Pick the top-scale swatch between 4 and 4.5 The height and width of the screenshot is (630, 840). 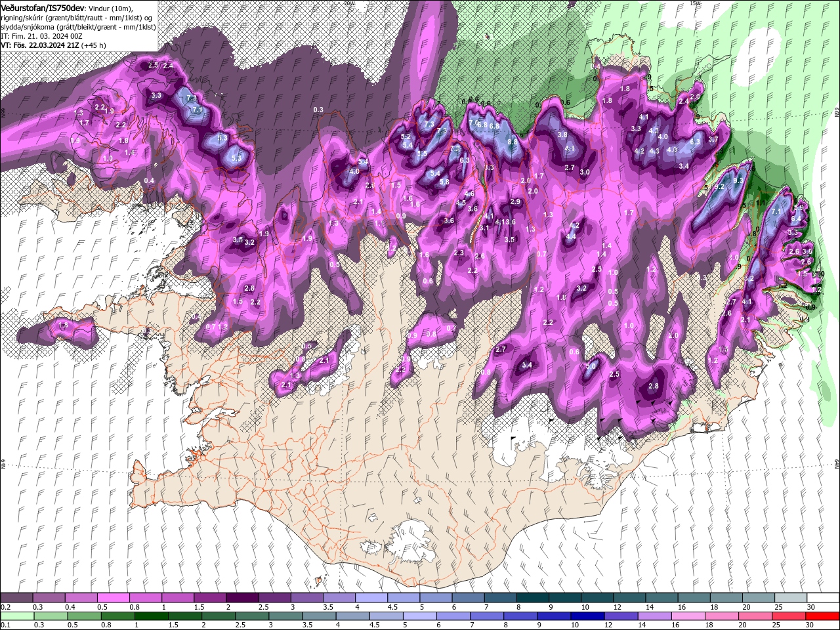click(371, 598)
